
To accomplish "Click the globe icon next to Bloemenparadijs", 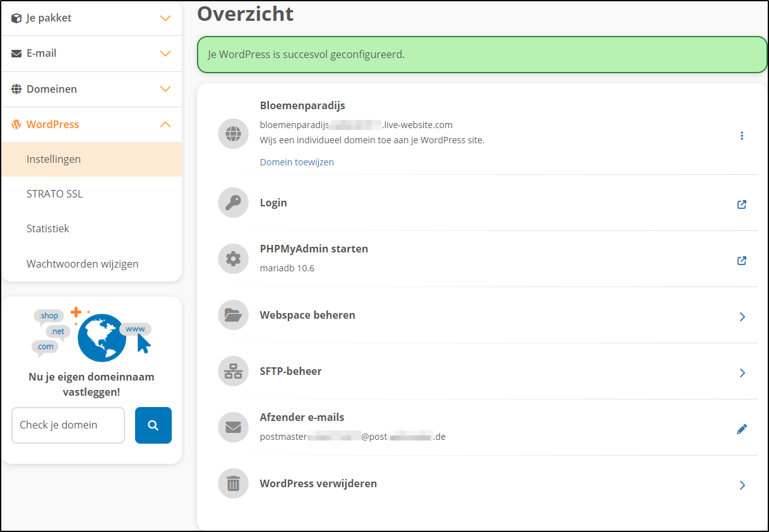I will (x=233, y=134).
